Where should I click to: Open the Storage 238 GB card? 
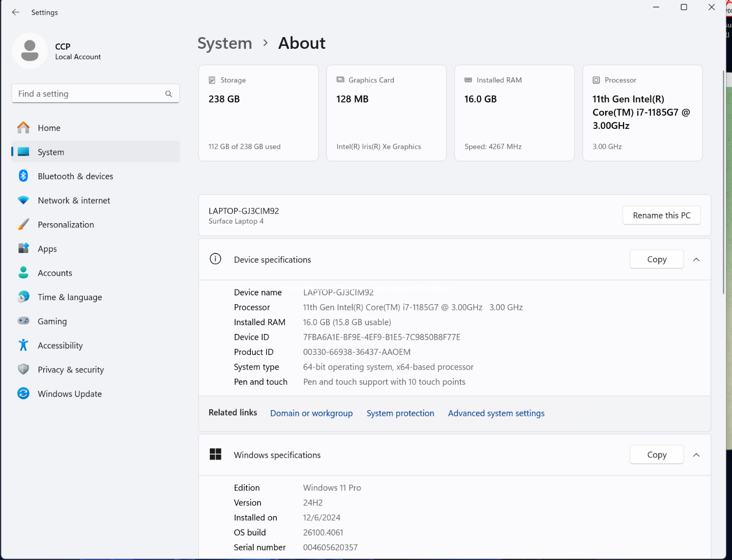[x=259, y=113]
